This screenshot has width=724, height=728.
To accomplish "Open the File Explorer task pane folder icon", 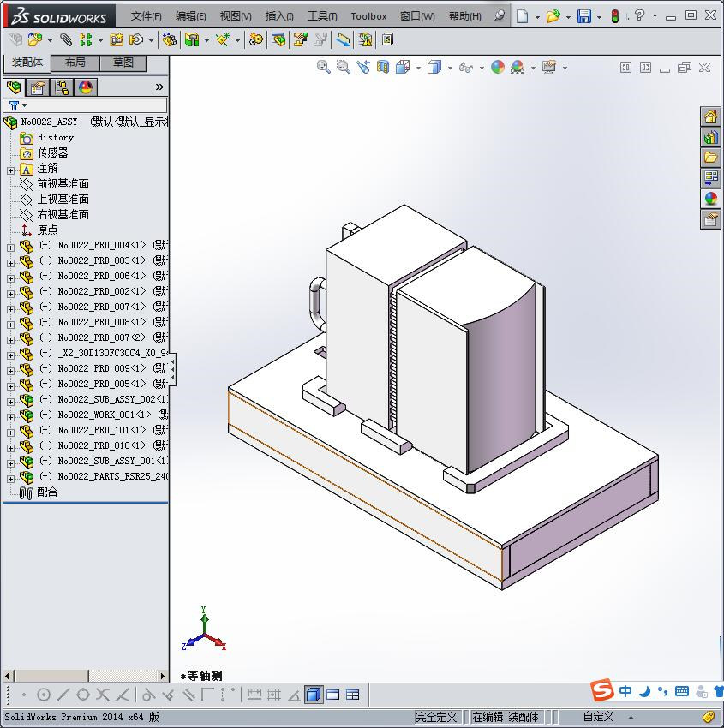I will tap(710, 157).
